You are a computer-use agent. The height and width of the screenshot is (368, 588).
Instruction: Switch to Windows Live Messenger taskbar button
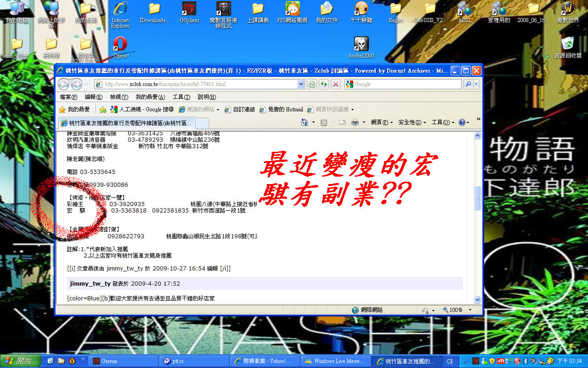335,361
